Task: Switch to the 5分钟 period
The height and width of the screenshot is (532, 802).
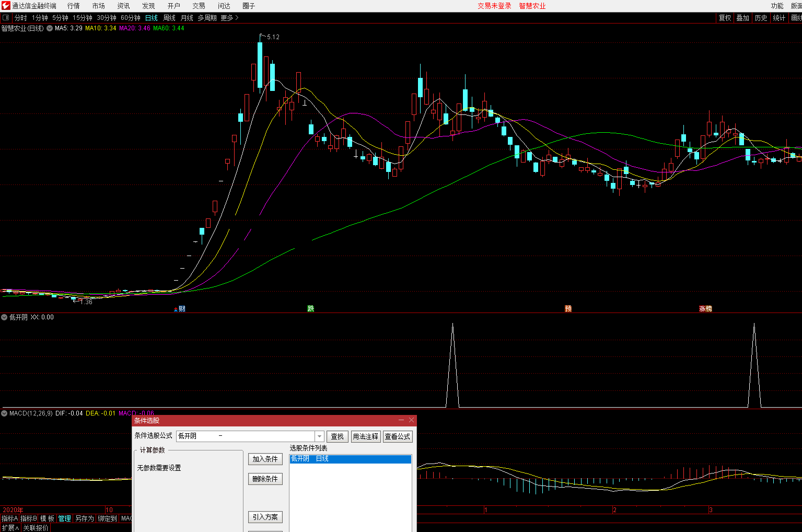Action: tap(60, 18)
